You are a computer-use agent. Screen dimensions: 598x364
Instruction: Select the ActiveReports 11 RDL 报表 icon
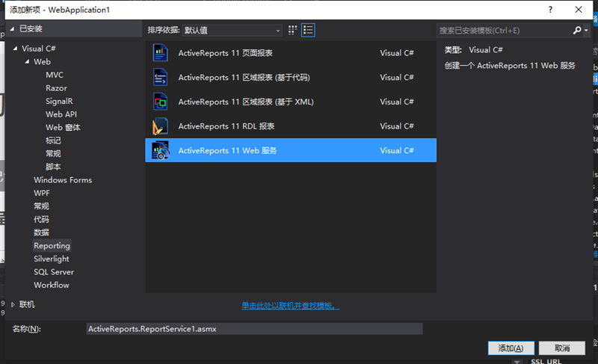coord(161,126)
